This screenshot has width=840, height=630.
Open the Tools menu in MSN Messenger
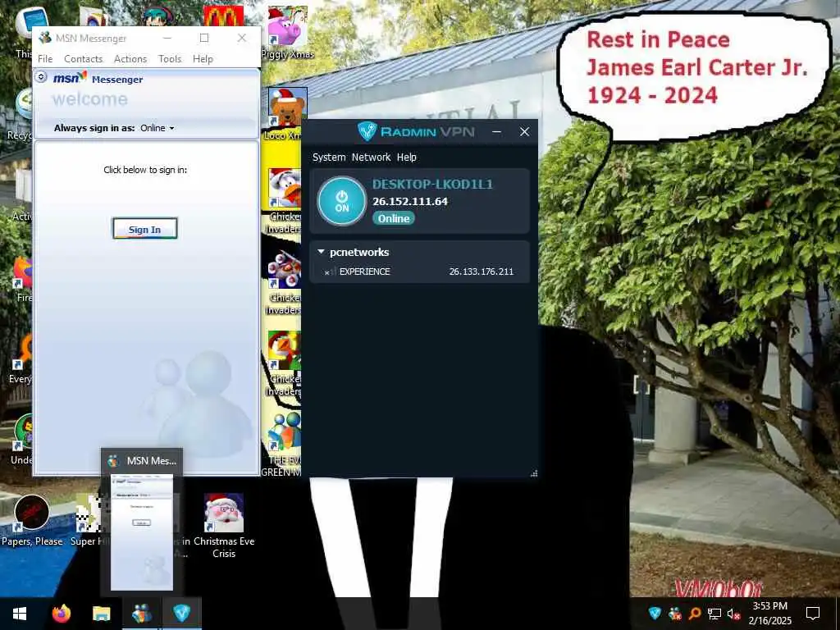[x=170, y=59]
